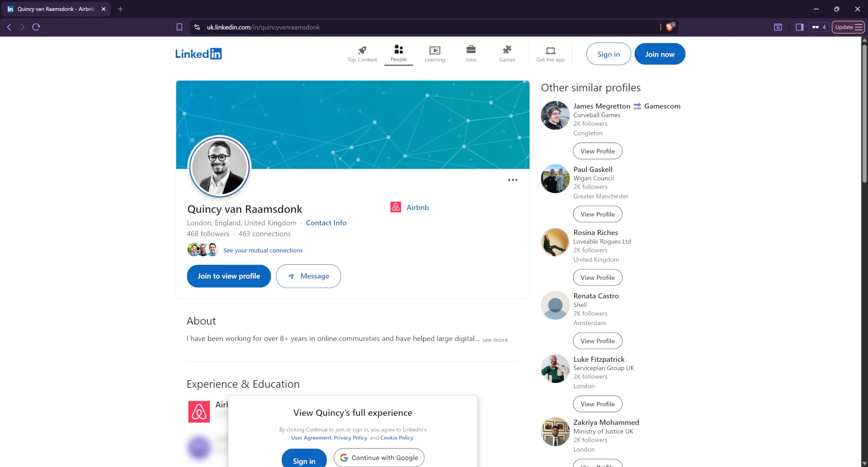
Task: Click scrollbar down arrow
Action: coord(864,464)
